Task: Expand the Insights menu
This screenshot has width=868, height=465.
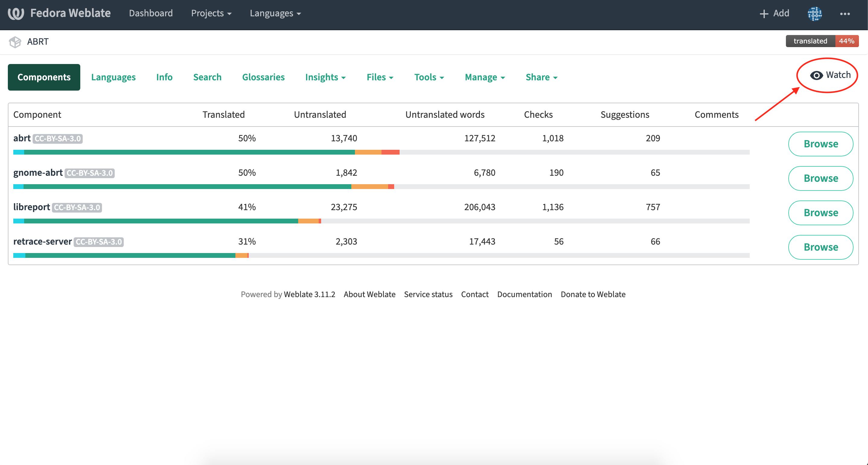Action: (x=325, y=77)
